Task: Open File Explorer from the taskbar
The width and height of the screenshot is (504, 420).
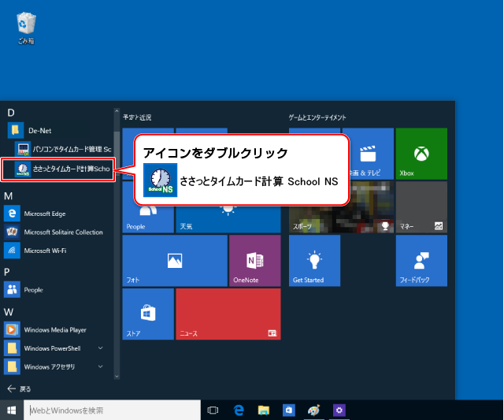Action: (x=264, y=410)
